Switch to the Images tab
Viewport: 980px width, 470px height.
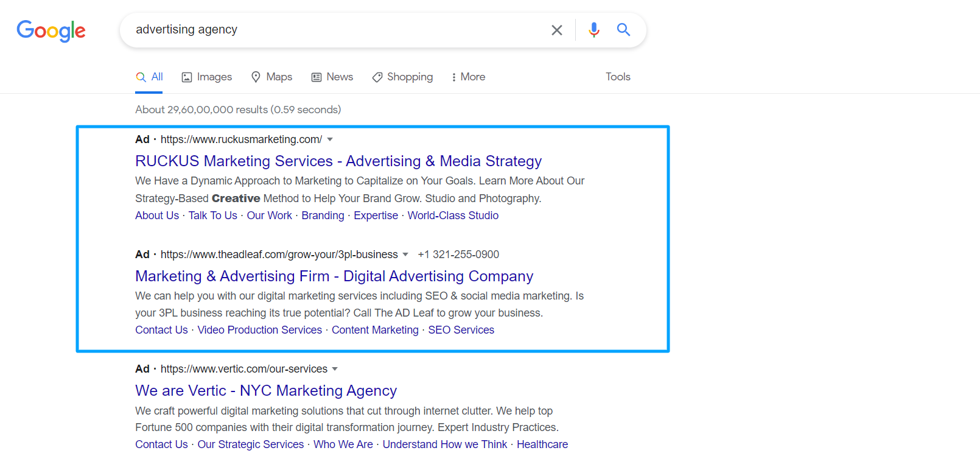pyautogui.click(x=207, y=77)
